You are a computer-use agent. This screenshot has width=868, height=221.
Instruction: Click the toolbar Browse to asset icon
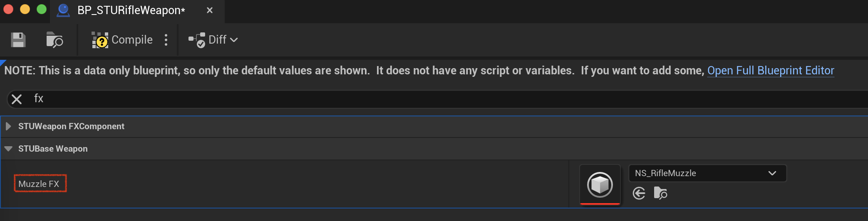coord(54,40)
